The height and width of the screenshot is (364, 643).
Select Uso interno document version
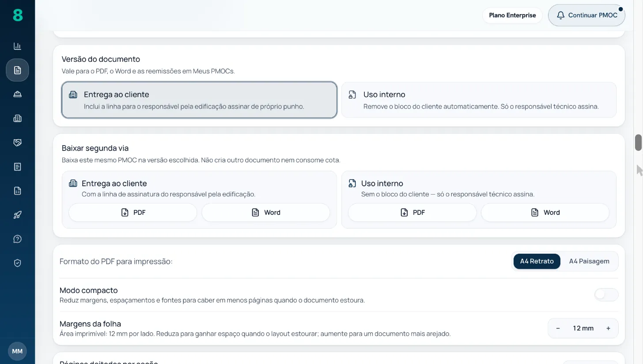click(479, 100)
